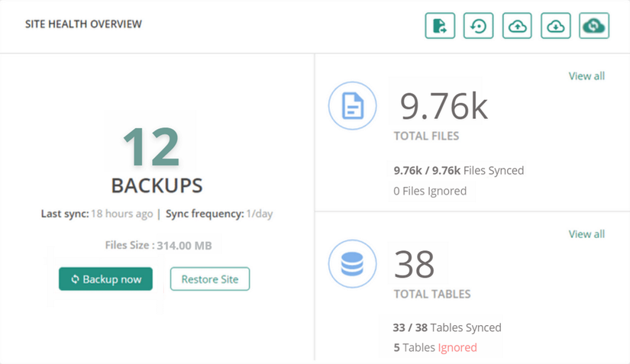
Task: Click the blue database icon for tables
Action: 352,264
